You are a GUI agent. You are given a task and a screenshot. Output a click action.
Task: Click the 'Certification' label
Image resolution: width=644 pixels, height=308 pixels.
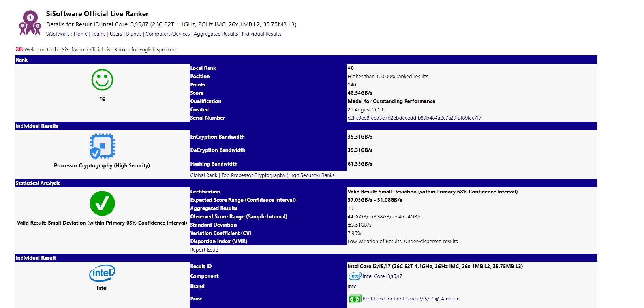pyautogui.click(x=205, y=192)
